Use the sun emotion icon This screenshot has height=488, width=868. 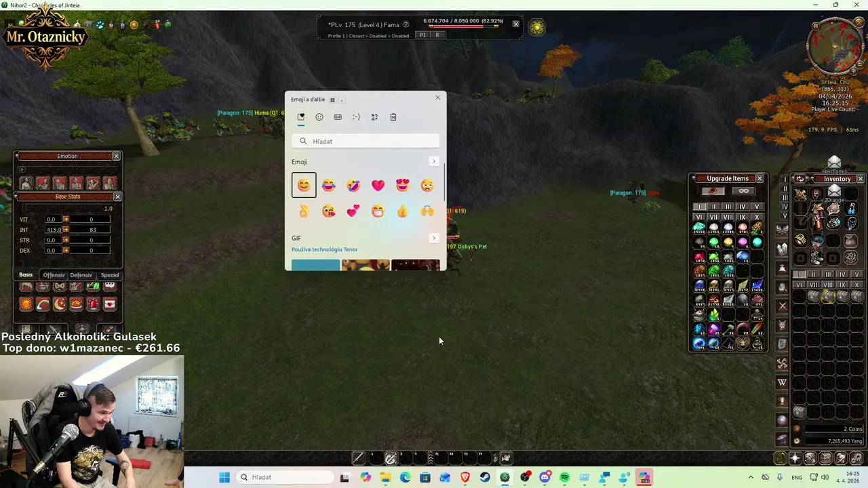click(x=26, y=304)
